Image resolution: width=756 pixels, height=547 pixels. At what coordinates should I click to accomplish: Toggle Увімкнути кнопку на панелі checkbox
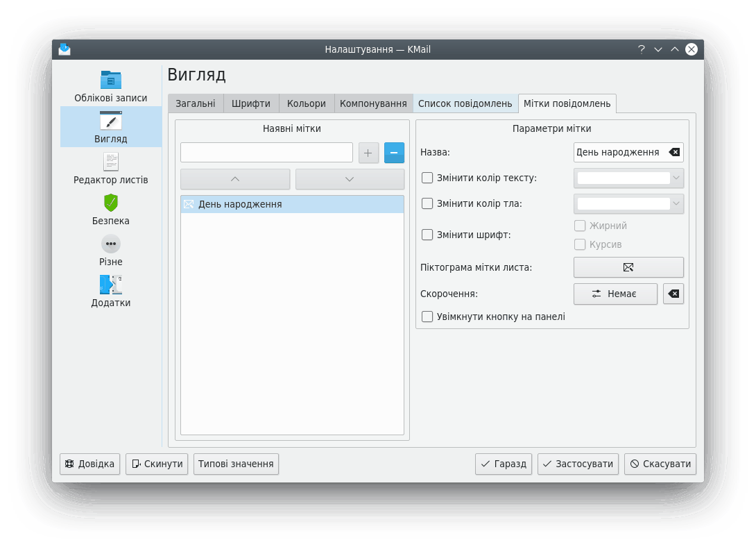427,317
